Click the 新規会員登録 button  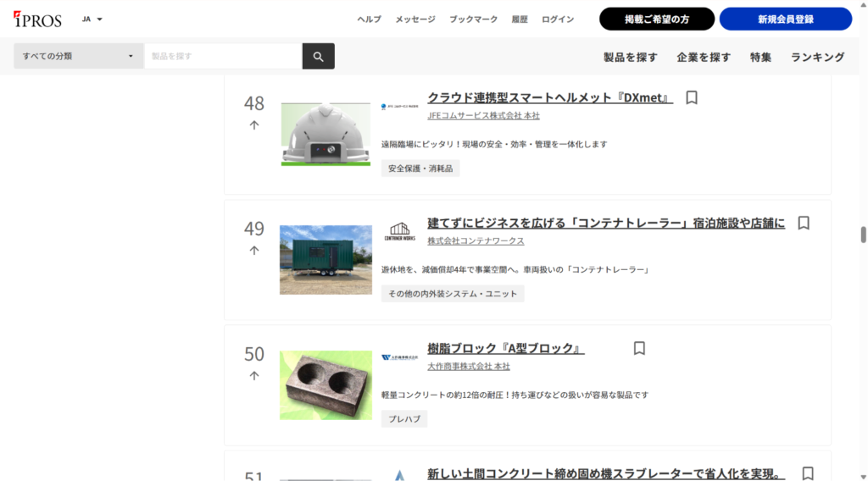(786, 19)
